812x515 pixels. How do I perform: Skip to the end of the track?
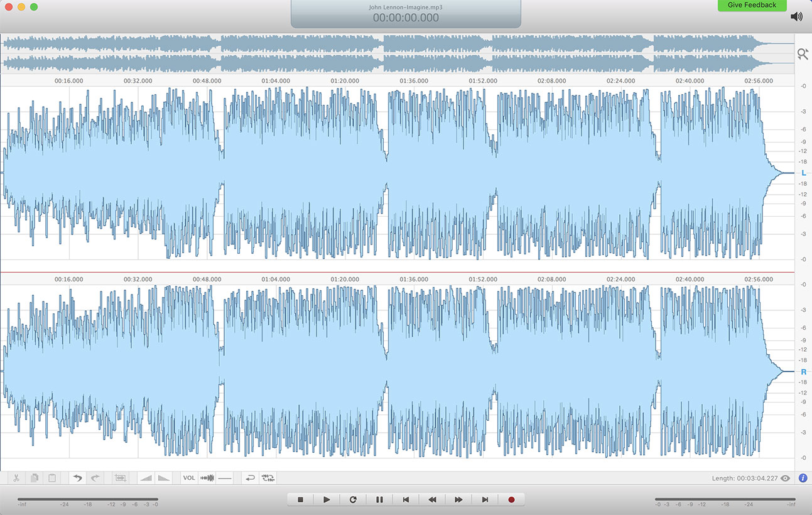(x=485, y=499)
